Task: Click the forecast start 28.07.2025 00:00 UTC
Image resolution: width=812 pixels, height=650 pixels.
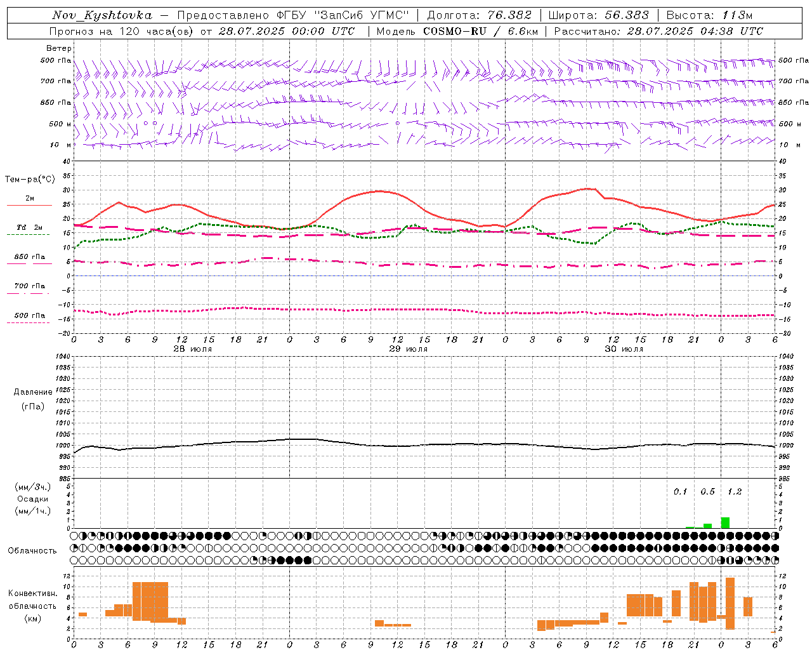Action: pyautogui.click(x=287, y=31)
